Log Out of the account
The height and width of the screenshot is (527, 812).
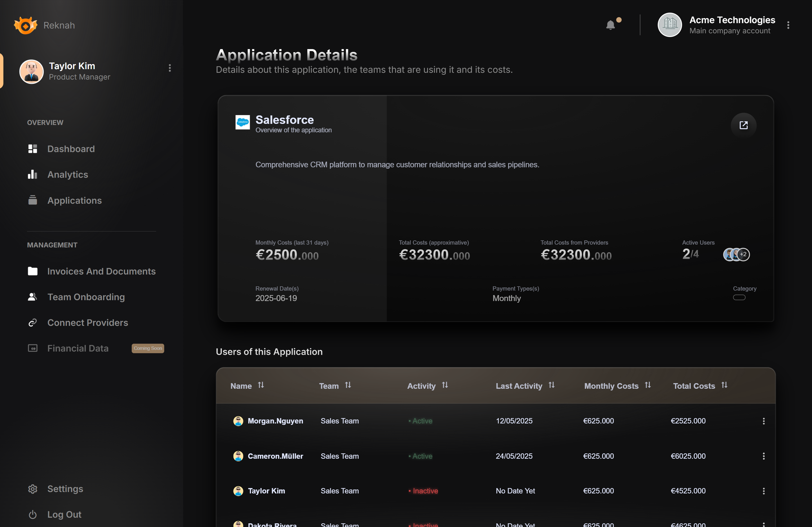tap(64, 514)
